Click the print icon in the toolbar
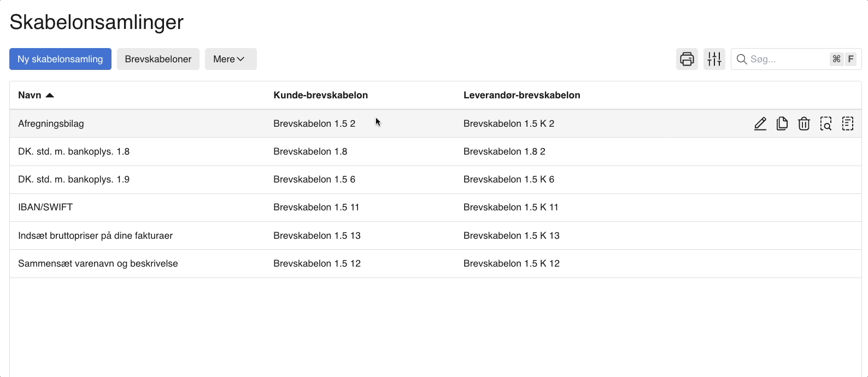Viewport: 868px width, 377px height. [x=687, y=58]
